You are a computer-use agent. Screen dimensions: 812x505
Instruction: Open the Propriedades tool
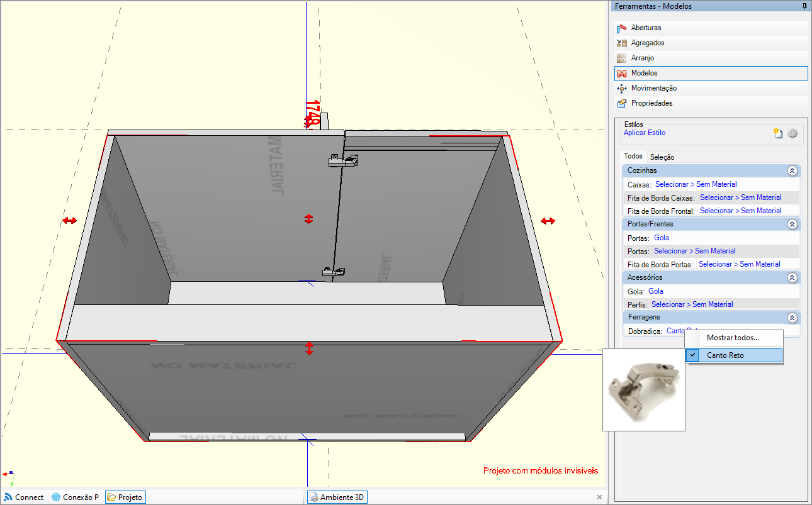[711, 103]
